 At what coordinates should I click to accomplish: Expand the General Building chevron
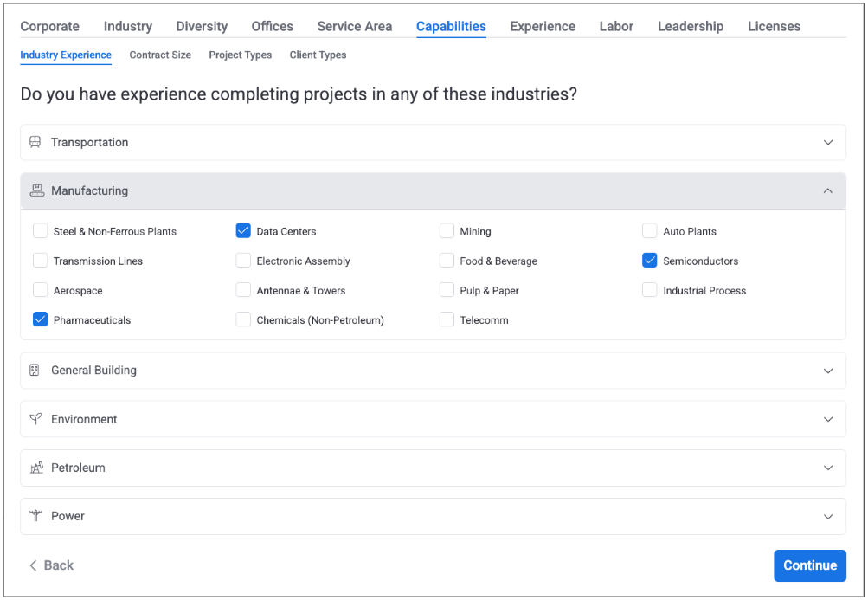(828, 371)
